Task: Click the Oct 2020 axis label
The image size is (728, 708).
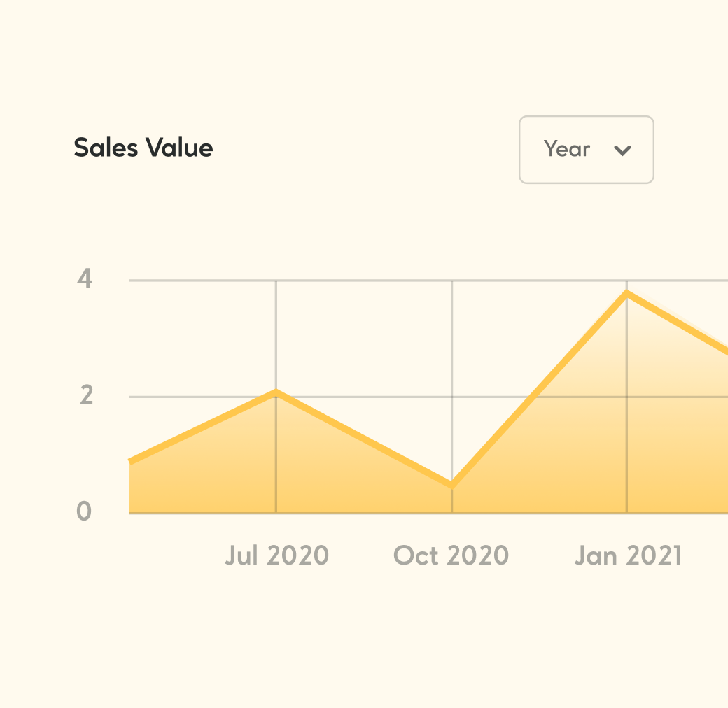Action: tap(451, 555)
